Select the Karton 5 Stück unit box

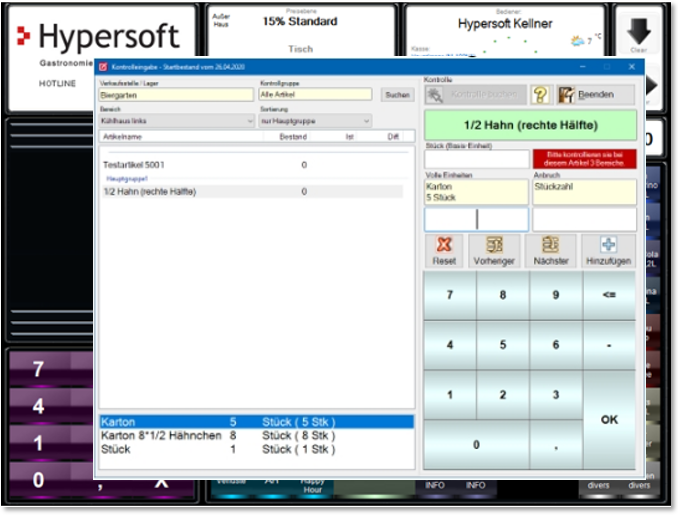click(477, 192)
